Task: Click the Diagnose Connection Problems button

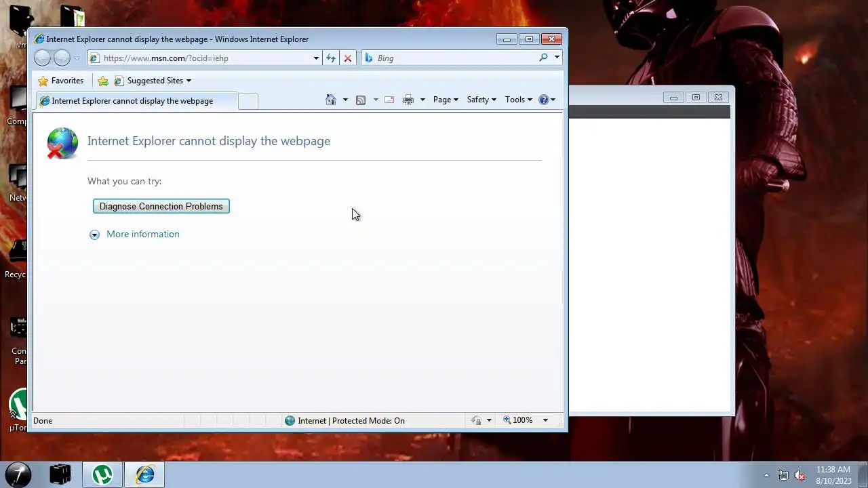Action: pyautogui.click(x=161, y=206)
